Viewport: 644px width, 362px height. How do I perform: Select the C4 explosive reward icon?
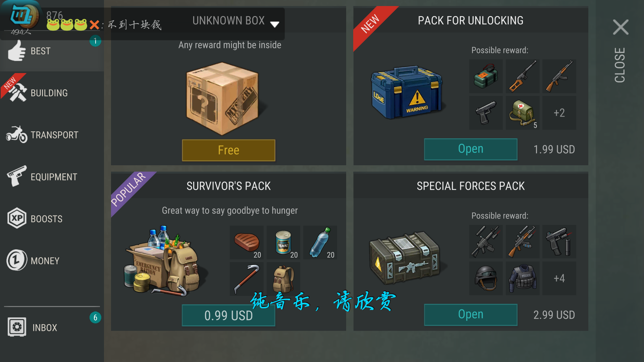486,76
